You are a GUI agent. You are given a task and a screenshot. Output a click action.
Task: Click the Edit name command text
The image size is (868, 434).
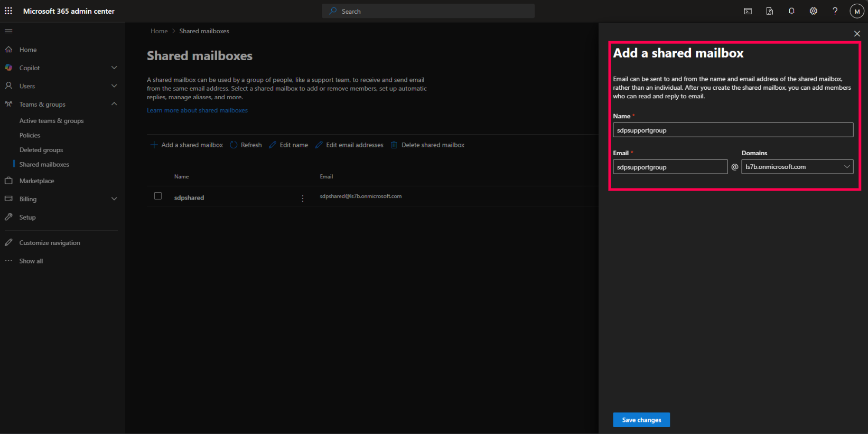(x=294, y=145)
